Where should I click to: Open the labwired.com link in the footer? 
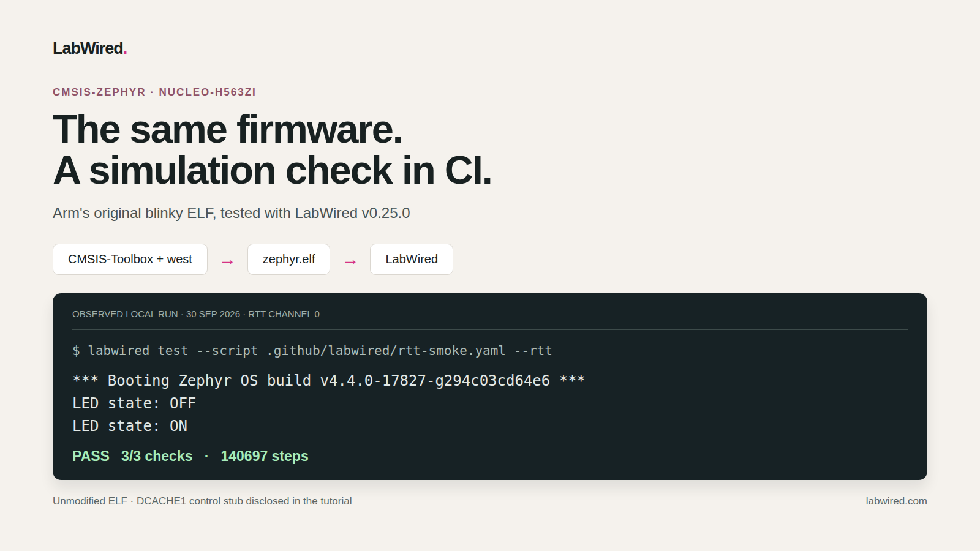(896, 501)
